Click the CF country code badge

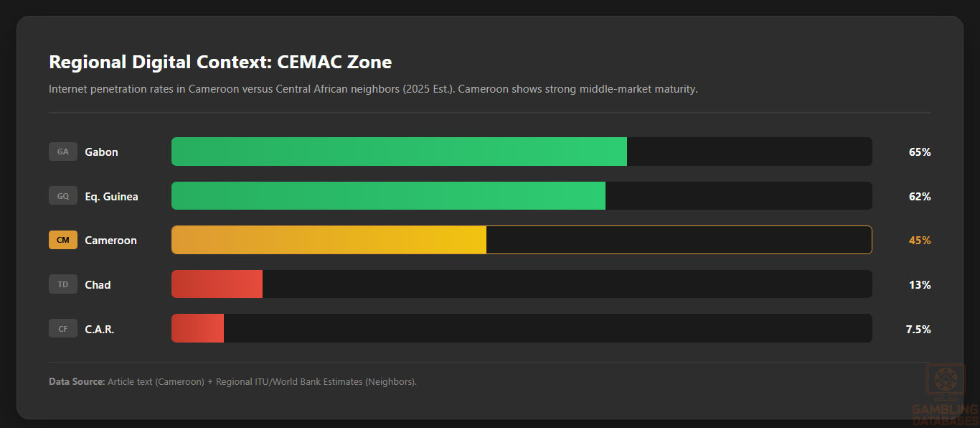click(63, 329)
